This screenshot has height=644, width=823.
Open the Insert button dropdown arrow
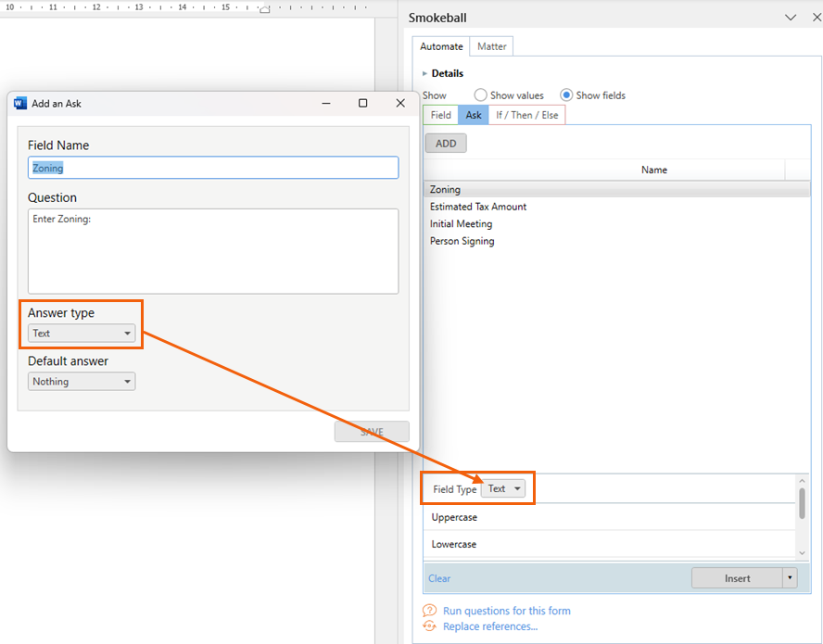790,578
